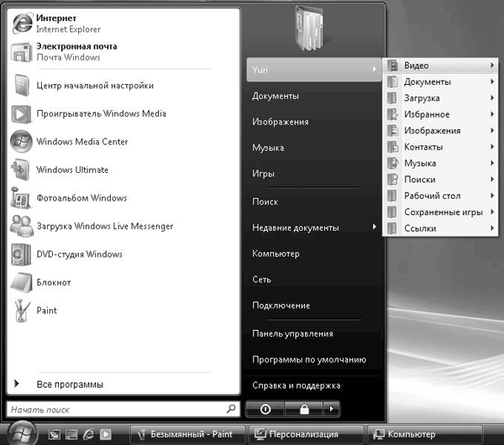
Task: Select Рабочий стол in the Yuri submenu
Action: (432, 196)
